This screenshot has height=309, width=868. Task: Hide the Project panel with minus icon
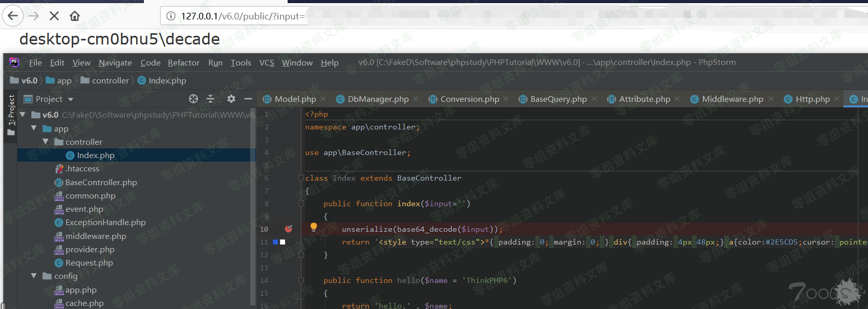click(248, 99)
